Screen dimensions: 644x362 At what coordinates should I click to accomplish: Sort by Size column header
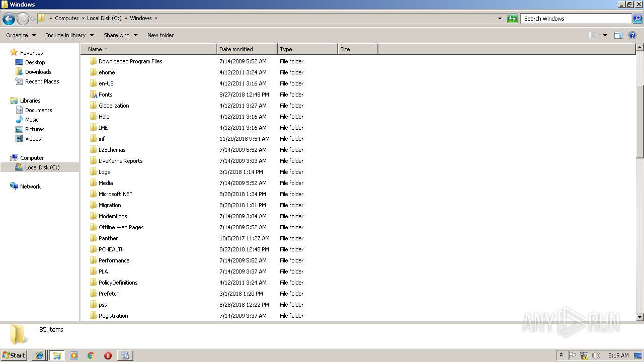tap(358, 49)
